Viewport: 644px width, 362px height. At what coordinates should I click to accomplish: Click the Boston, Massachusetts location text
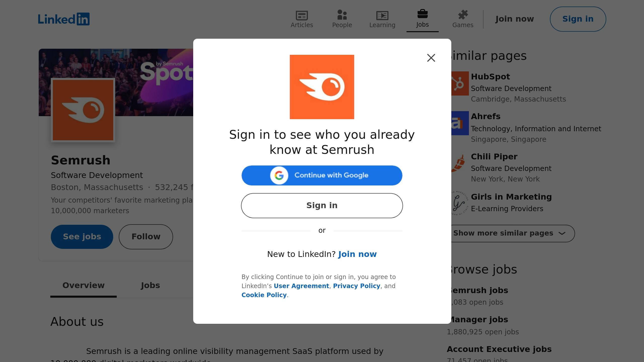[97, 187]
